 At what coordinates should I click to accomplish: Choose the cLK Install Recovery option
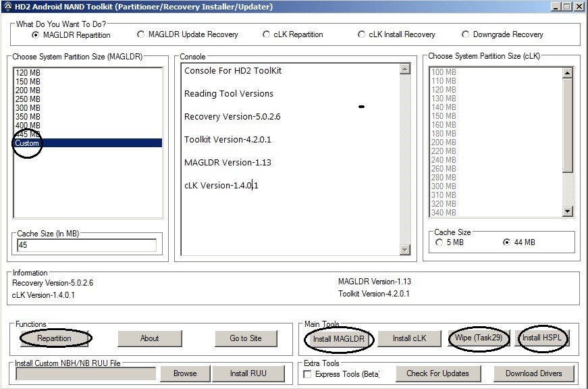pyautogui.click(x=363, y=34)
